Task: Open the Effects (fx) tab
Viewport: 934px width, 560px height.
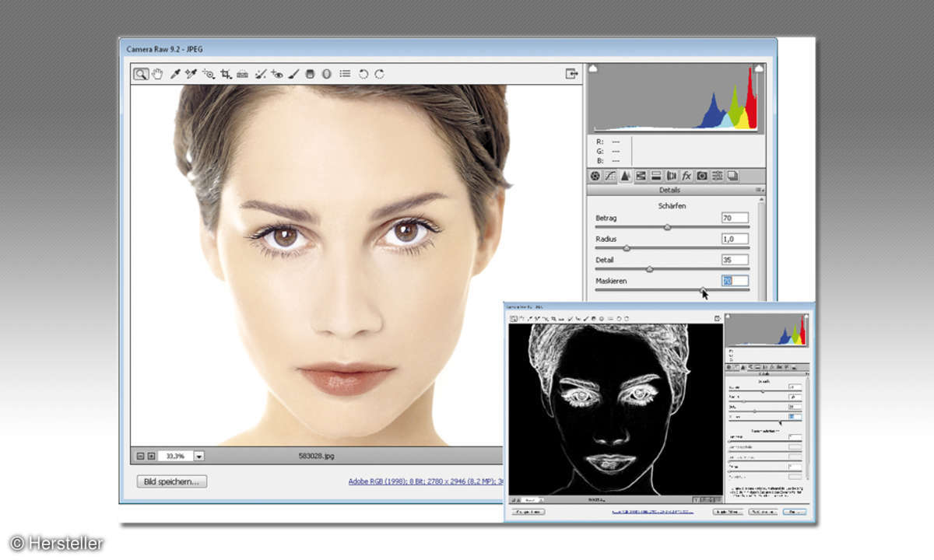Action: coord(686,177)
